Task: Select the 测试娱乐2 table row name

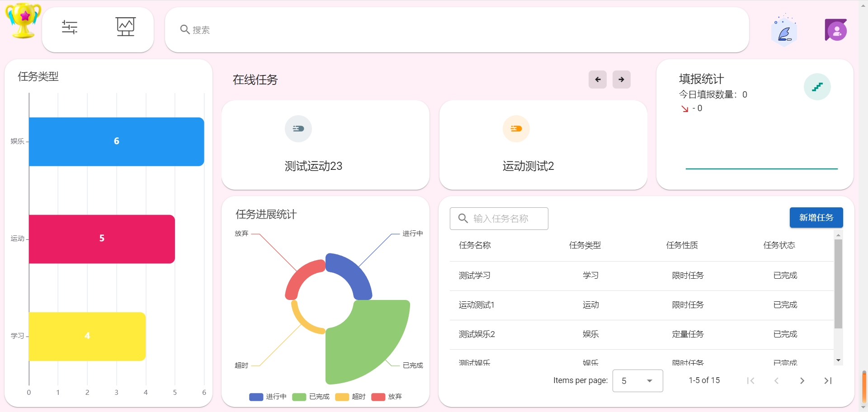Action: coord(476,334)
